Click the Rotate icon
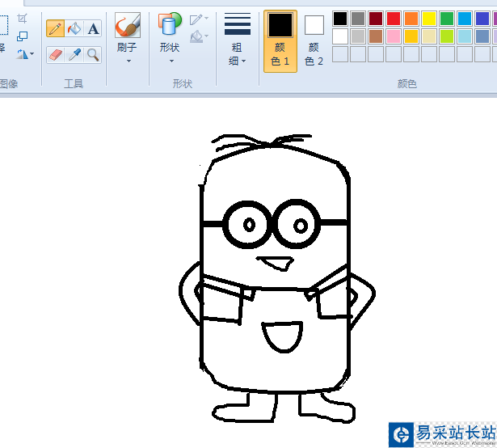 [x=22, y=54]
